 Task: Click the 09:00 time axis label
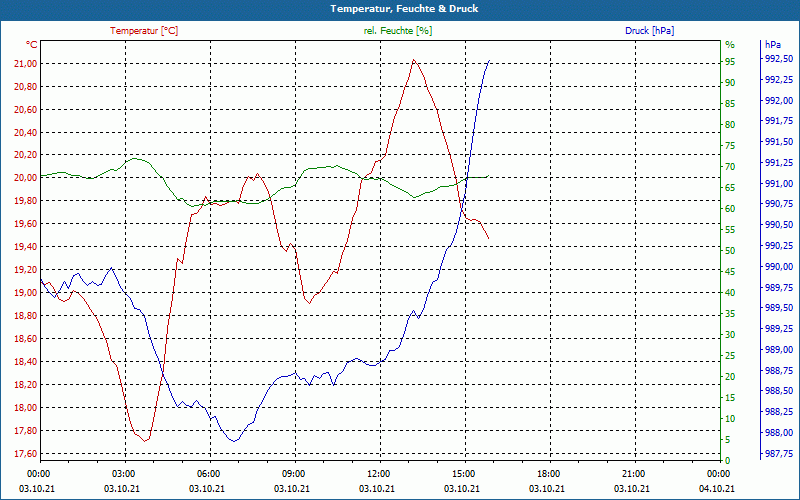[x=292, y=474]
